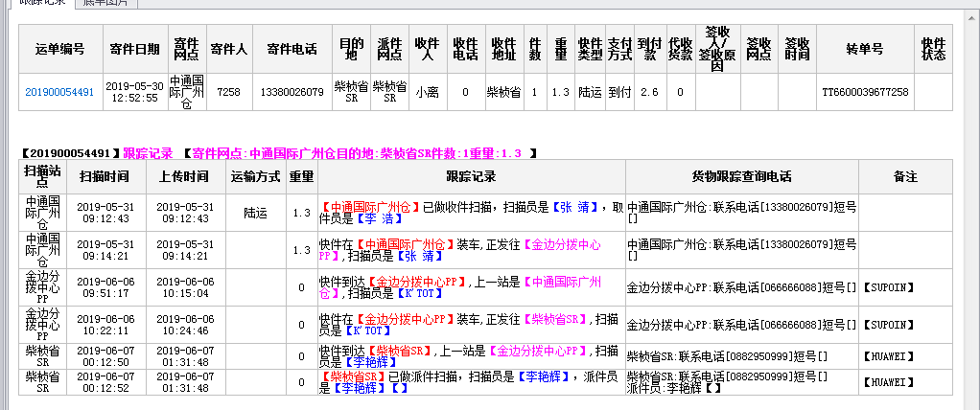Select scan time 2019-05-31 09:14:21 in 扫描时间 column
980x410 pixels.
point(106,250)
